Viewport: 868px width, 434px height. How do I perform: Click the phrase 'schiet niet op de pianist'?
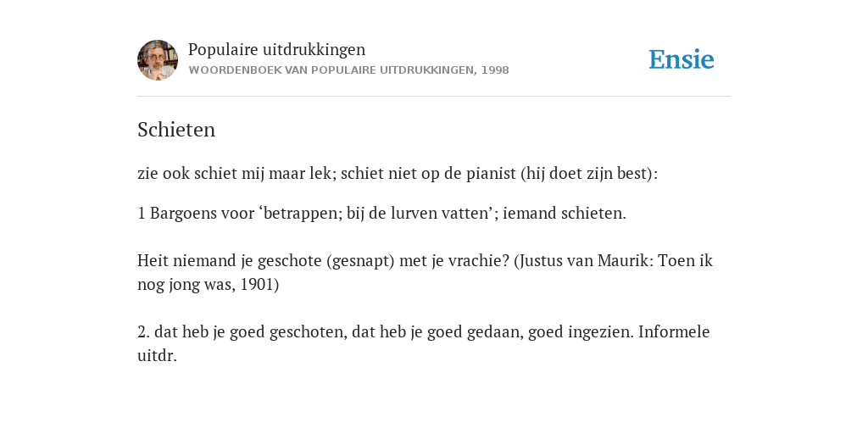(x=428, y=174)
